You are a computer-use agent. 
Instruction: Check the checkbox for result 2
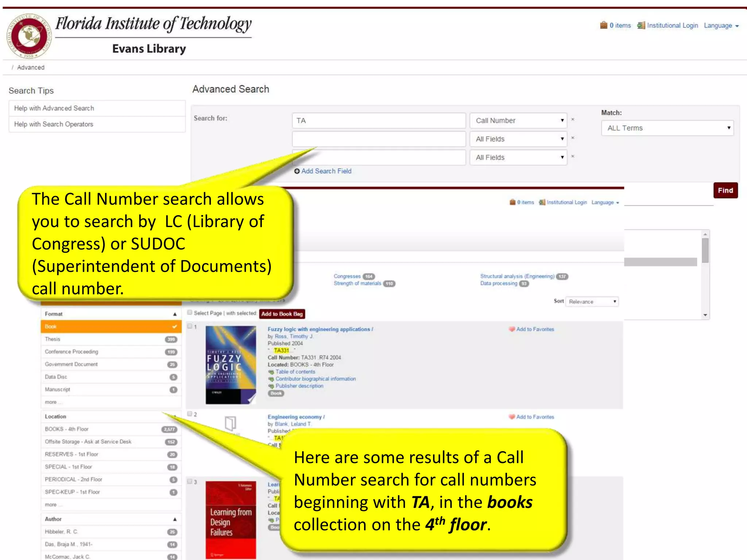click(190, 413)
